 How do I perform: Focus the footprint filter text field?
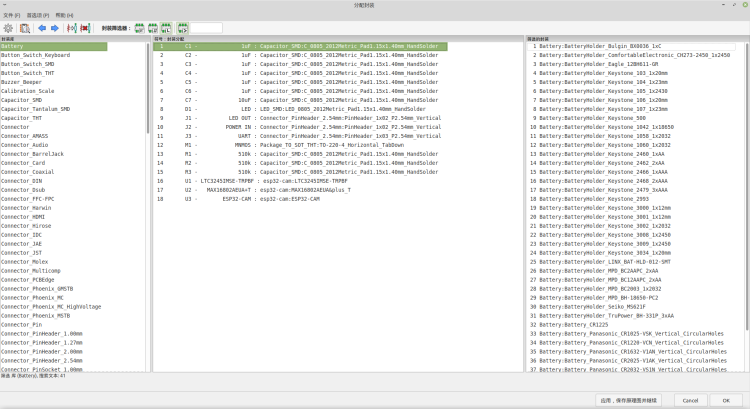point(206,28)
